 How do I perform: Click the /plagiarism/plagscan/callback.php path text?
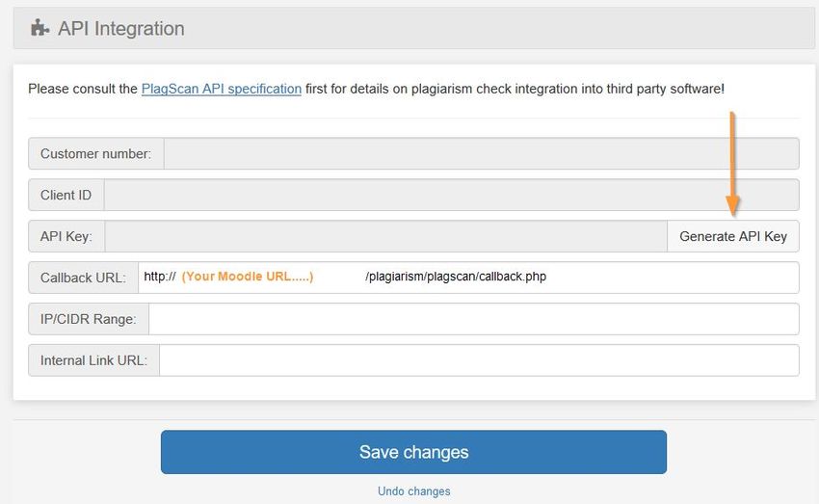tap(456, 277)
